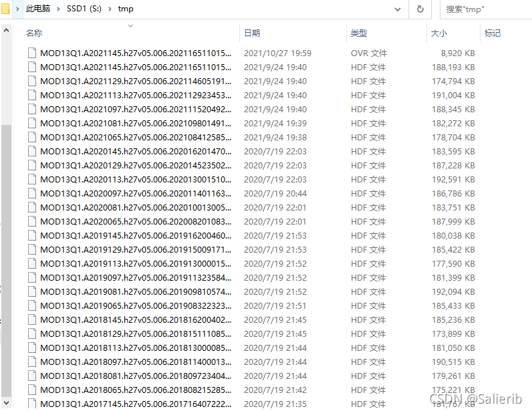Expand chevron before 此电脑 in breadcrumb
This screenshot has height=411, width=532.
[x=17, y=9]
